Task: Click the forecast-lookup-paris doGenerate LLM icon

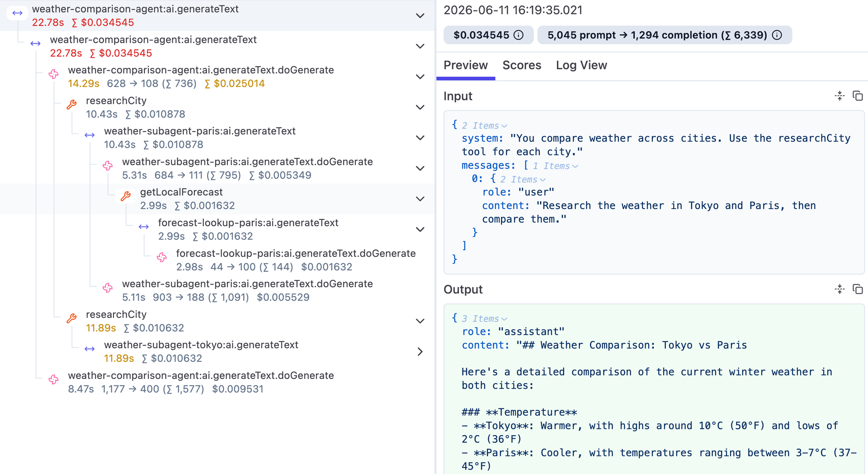Action: [x=162, y=257]
